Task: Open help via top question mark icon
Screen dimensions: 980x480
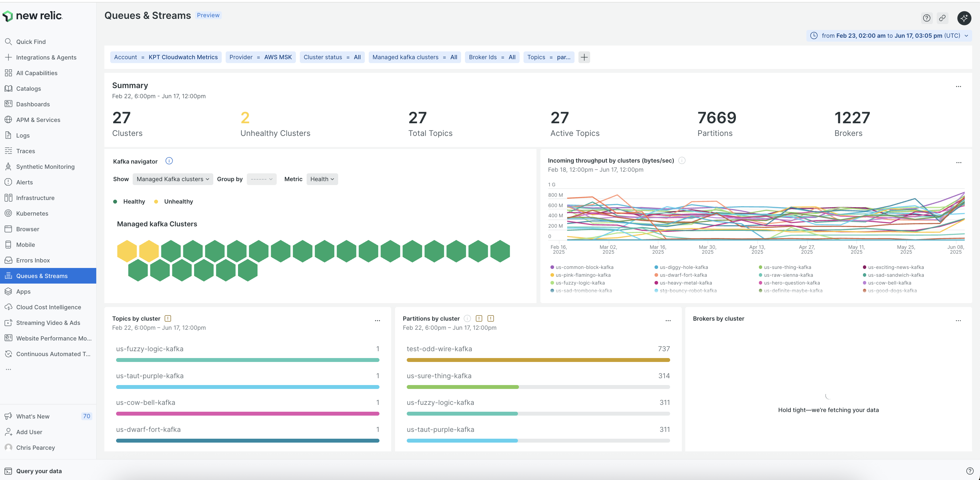Action: coord(926,18)
